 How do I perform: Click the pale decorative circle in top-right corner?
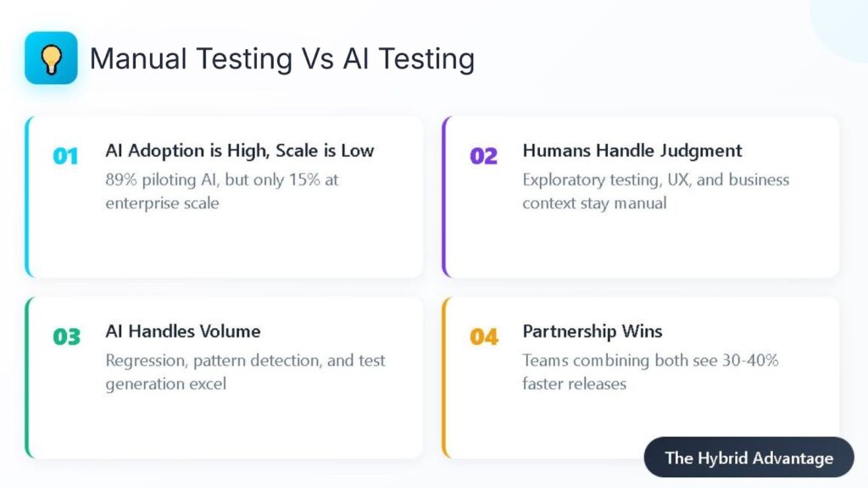click(843, 25)
